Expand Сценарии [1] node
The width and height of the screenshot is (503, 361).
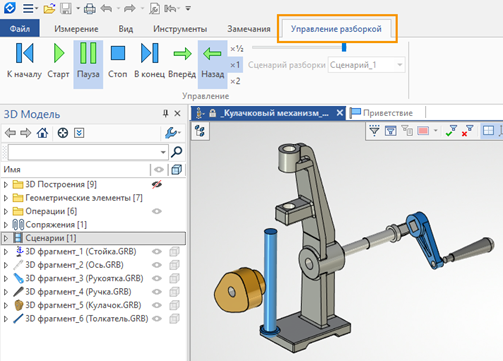coord(6,238)
